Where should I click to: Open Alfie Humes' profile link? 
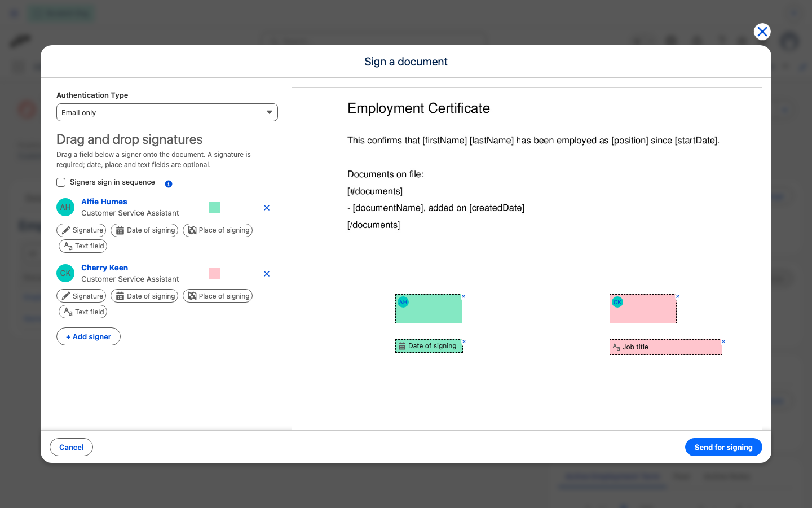[104, 202]
